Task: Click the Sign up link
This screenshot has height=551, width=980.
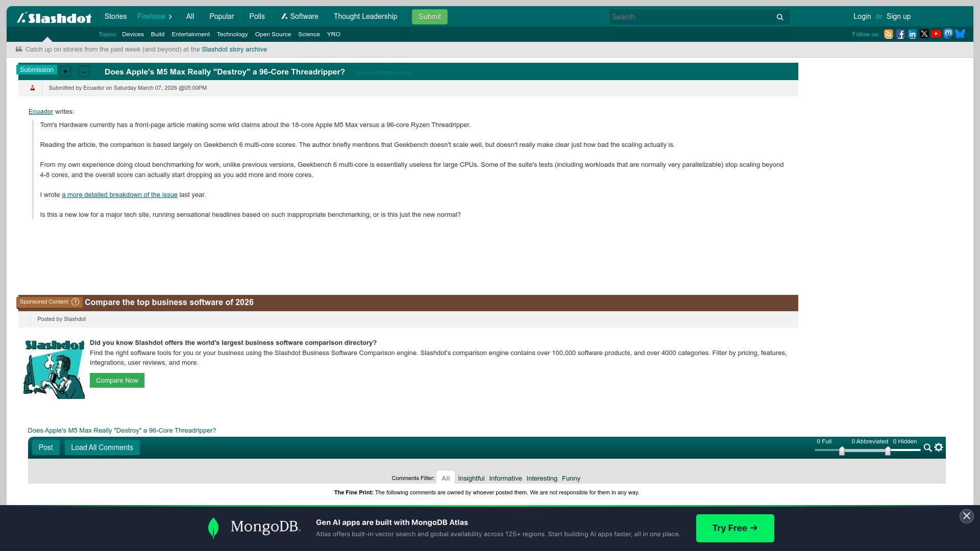Action: click(898, 16)
